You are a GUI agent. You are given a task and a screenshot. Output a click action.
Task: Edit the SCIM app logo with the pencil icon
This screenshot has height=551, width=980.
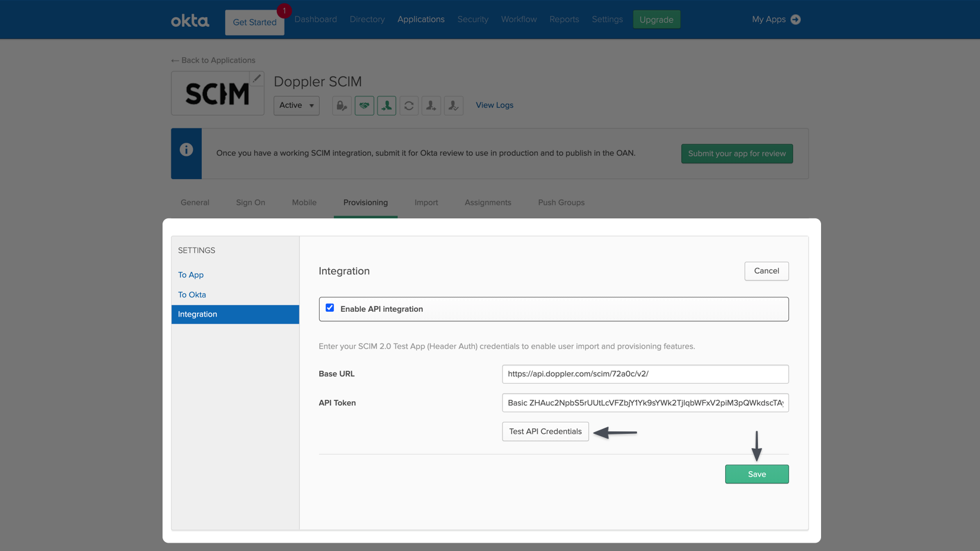click(257, 79)
